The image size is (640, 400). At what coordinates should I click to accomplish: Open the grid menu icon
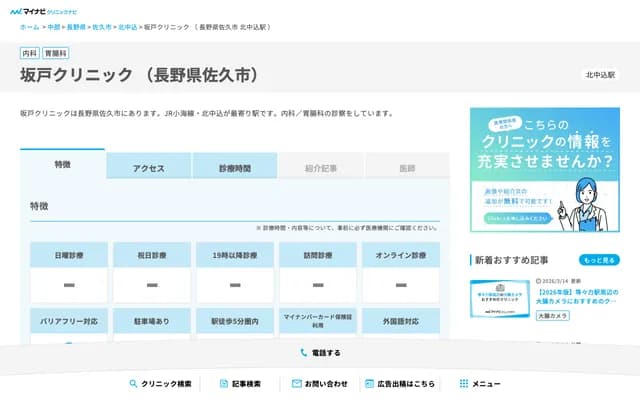point(463,383)
